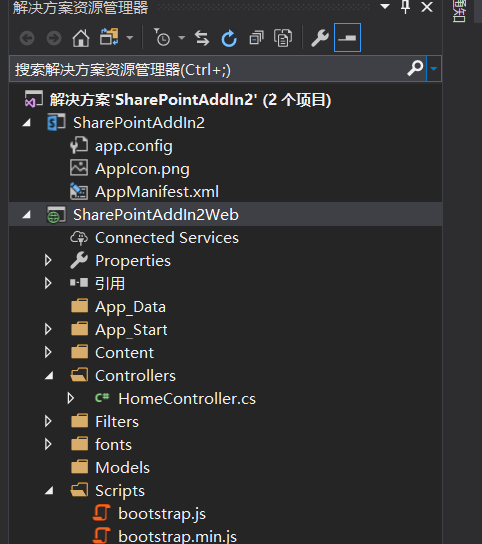Click the App_Data folder icon

pos(79,306)
